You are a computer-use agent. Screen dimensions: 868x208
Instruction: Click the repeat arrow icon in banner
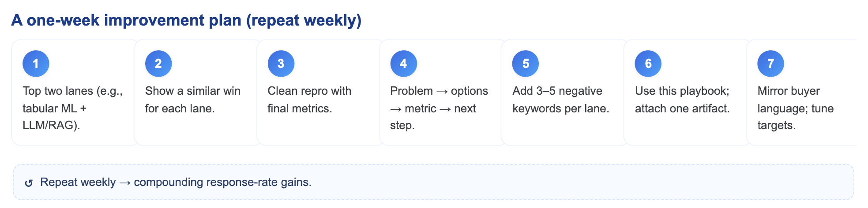tap(29, 183)
